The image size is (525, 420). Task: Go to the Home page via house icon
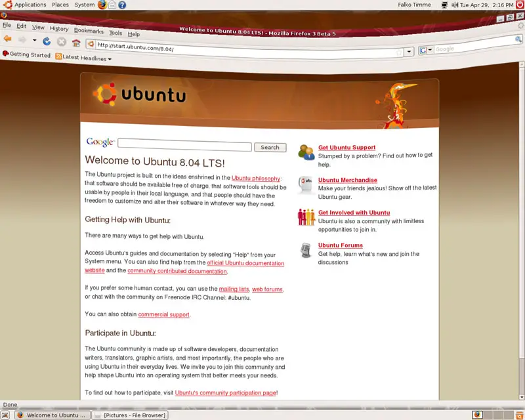[x=76, y=43]
